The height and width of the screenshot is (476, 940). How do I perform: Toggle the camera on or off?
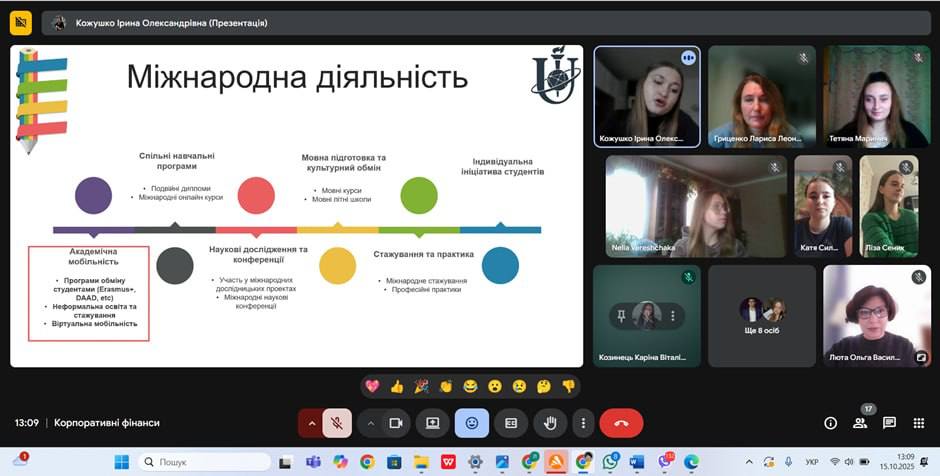tap(395, 423)
